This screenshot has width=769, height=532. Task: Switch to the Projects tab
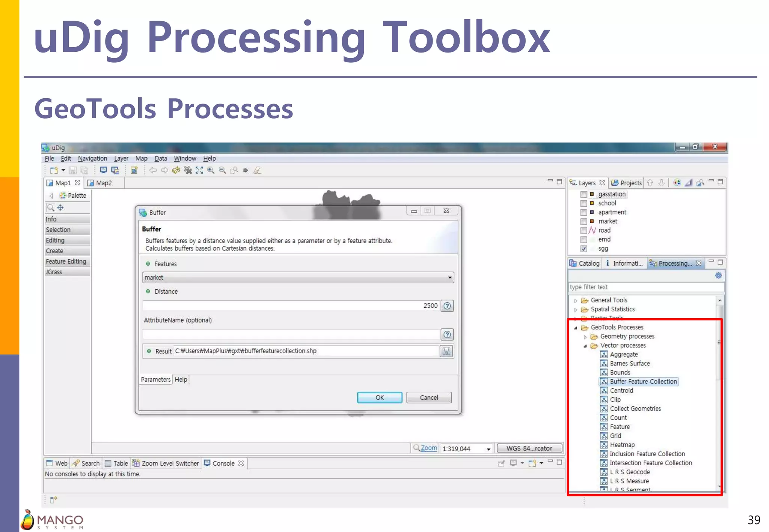(626, 183)
